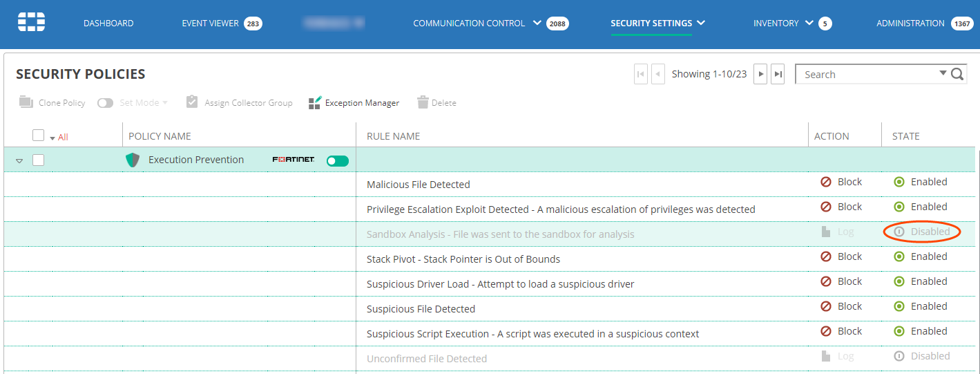Click the Fortinet logo icon
Screen dimensions: 980x374
(31, 23)
